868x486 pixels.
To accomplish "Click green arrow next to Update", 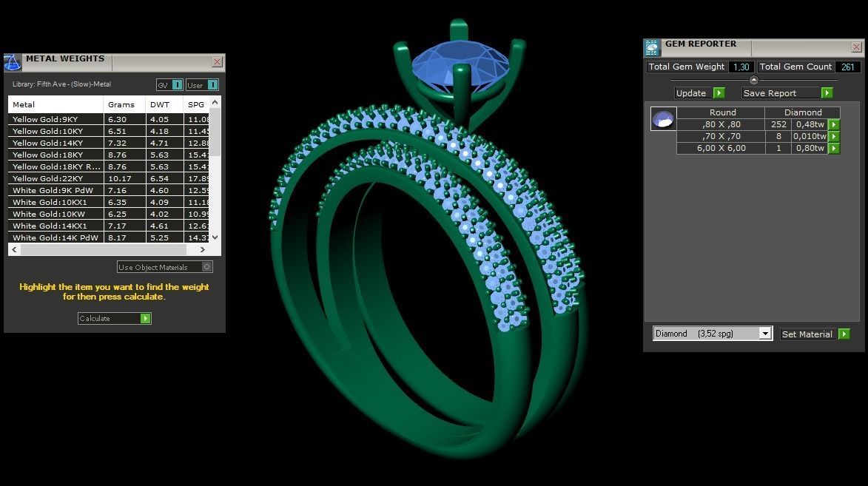I will tap(719, 93).
